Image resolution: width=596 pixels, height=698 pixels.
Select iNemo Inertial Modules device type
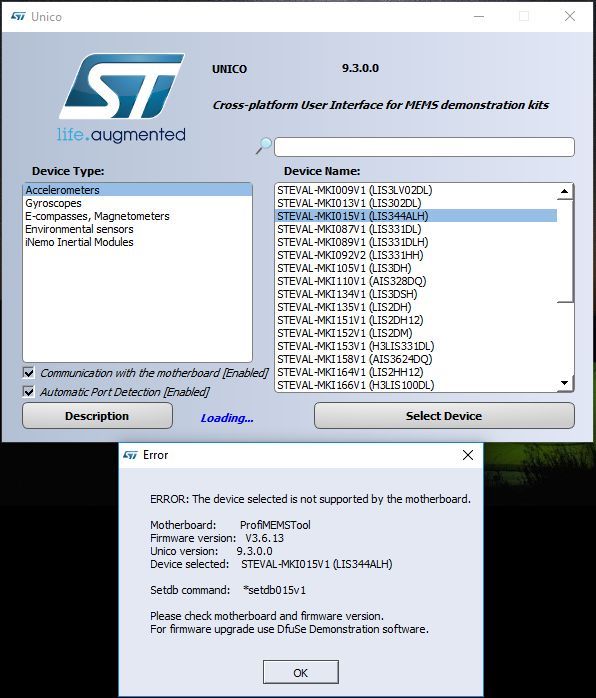pos(137,242)
